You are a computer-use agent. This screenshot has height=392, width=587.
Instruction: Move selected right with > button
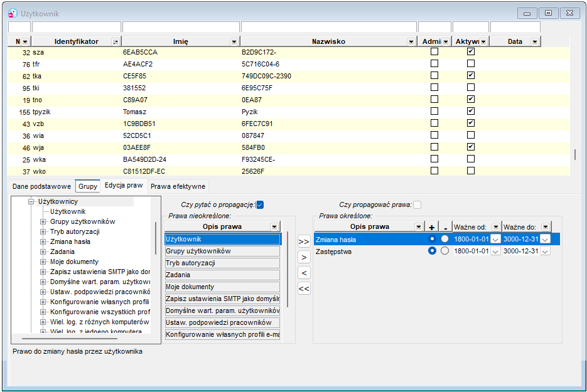click(x=304, y=257)
